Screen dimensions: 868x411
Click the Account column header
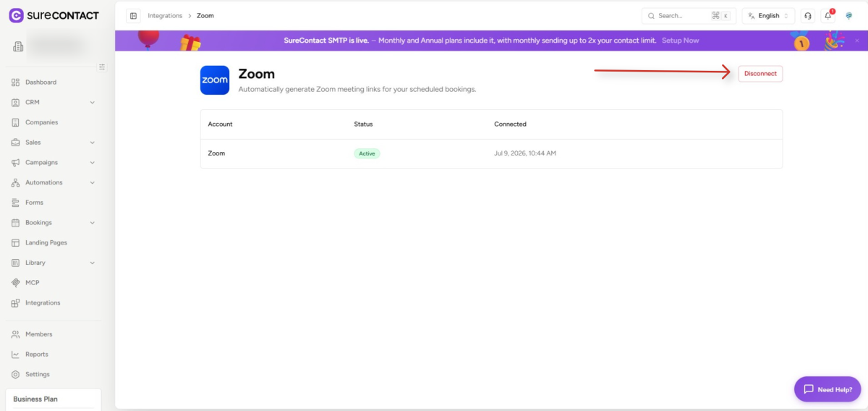[x=220, y=124]
